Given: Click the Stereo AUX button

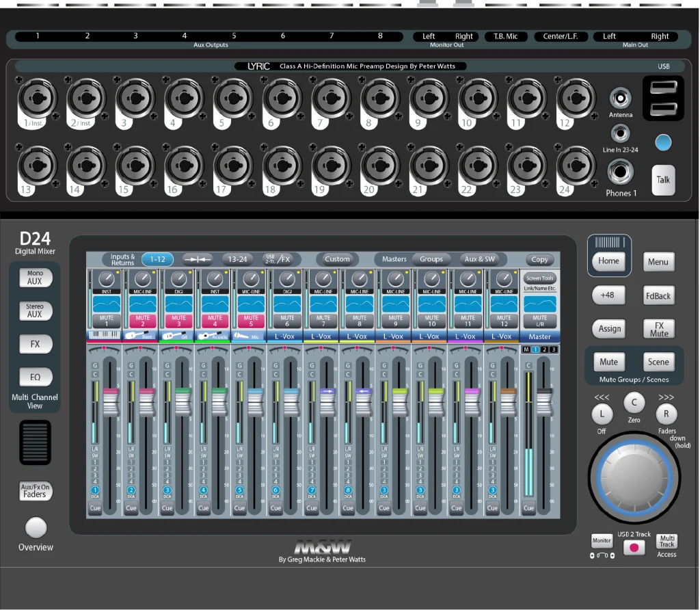Looking at the screenshot, I should 36,310.
